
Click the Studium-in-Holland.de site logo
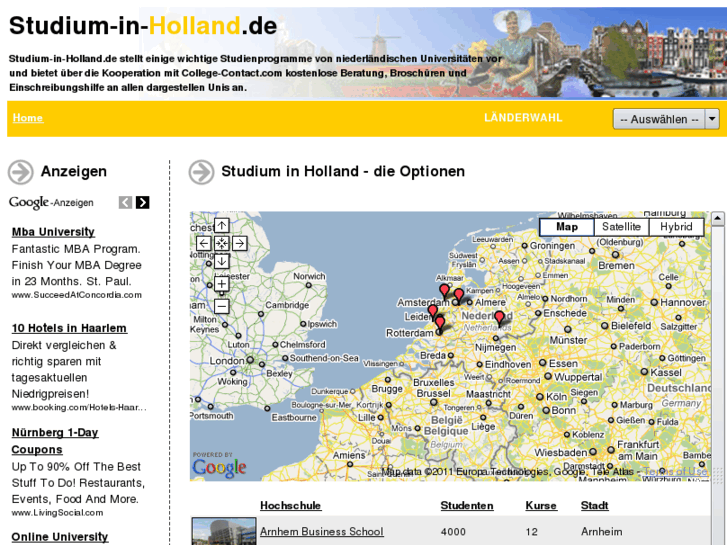(x=143, y=26)
